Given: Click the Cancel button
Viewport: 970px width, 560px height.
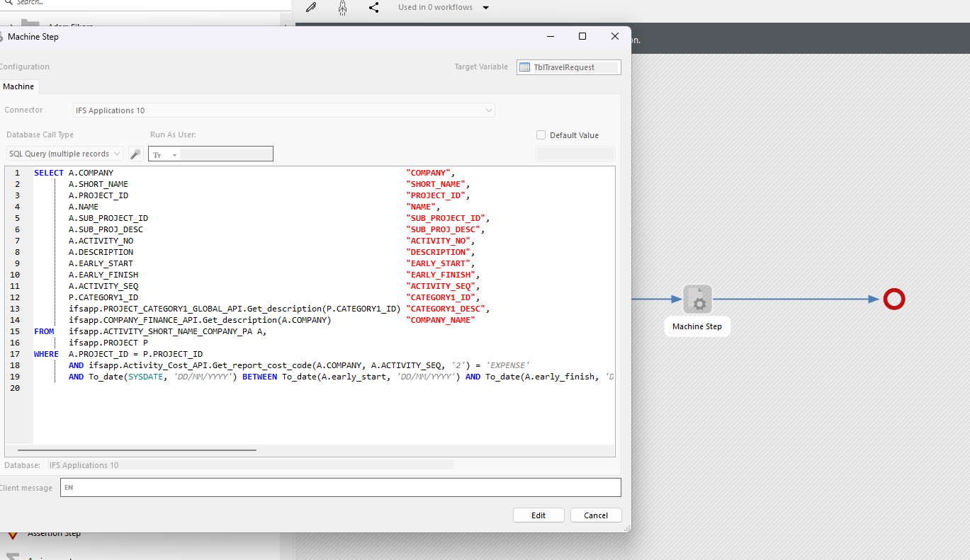Looking at the screenshot, I should [x=596, y=515].
